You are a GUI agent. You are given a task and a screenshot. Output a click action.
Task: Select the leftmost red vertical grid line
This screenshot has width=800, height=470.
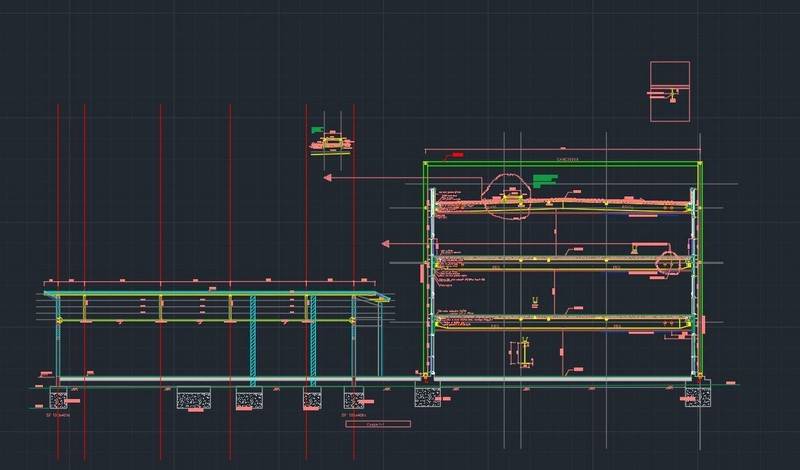58,200
